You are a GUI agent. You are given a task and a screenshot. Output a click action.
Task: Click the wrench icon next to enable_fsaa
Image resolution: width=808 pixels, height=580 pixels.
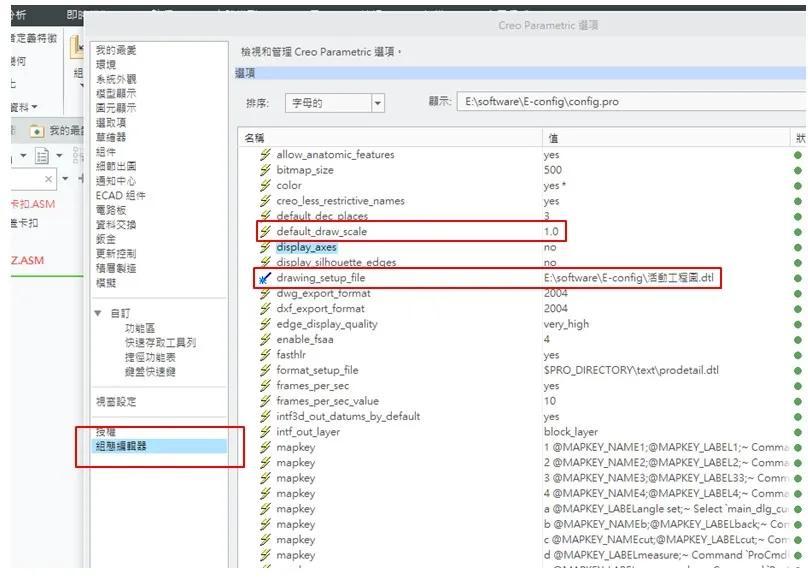tap(262, 339)
